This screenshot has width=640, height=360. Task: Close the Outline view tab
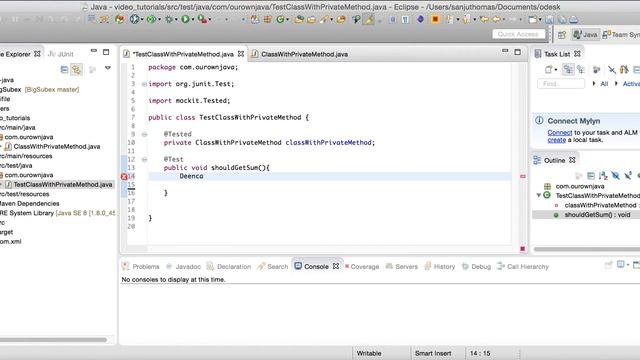coord(572,160)
